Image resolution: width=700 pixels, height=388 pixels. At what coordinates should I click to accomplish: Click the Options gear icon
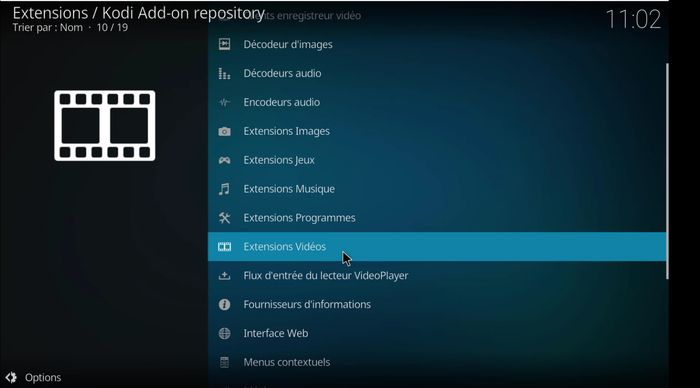click(x=11, y=378)
